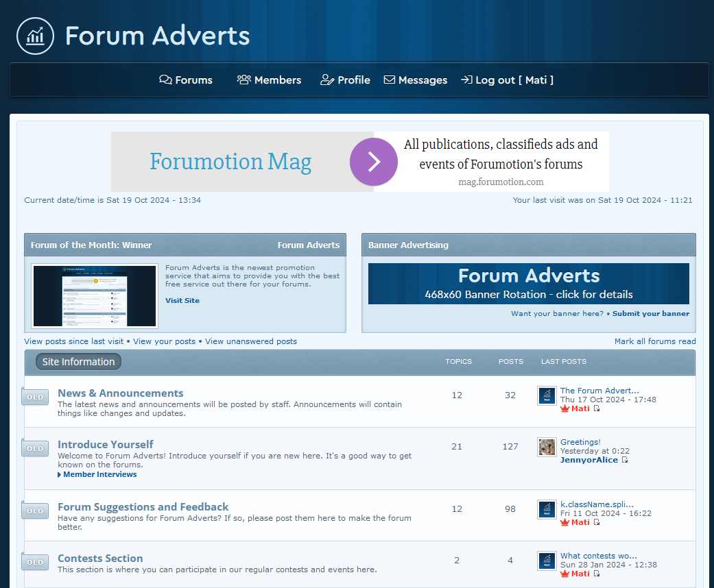The image size is (714, 588).
Task: Click the Visit Site link
Action: (182, 300)
